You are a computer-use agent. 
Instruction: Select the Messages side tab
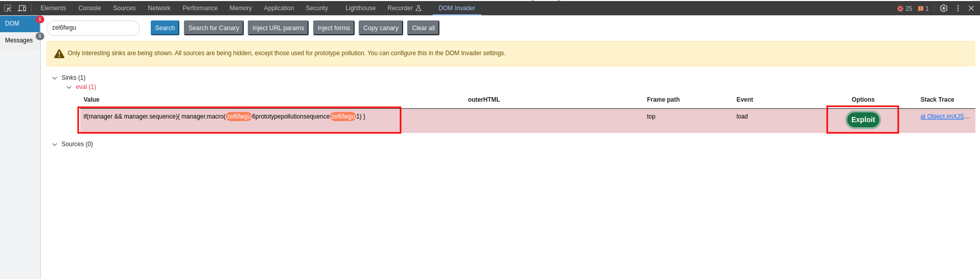click(x=19, y=40)
